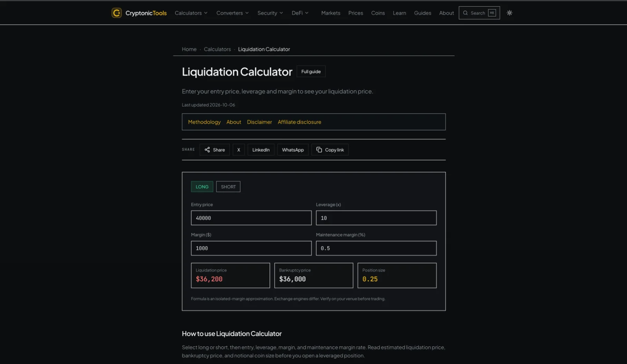
Task: Click the share network icon
Action: coord(207,150)
